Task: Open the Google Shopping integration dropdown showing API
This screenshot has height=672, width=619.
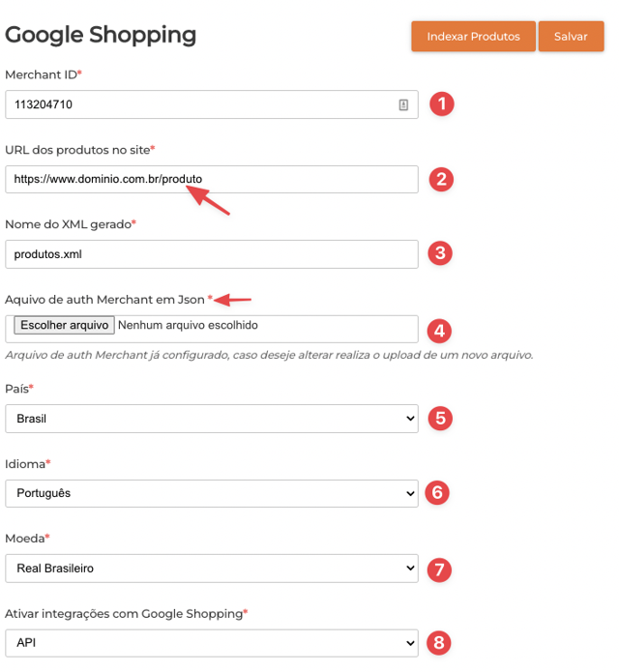Action: pyautogui.click(x=211, y=642)
